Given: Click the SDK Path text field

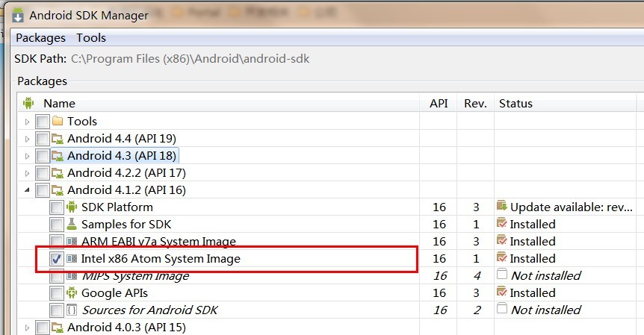Looking at the screenshot, I should [191, 59].
